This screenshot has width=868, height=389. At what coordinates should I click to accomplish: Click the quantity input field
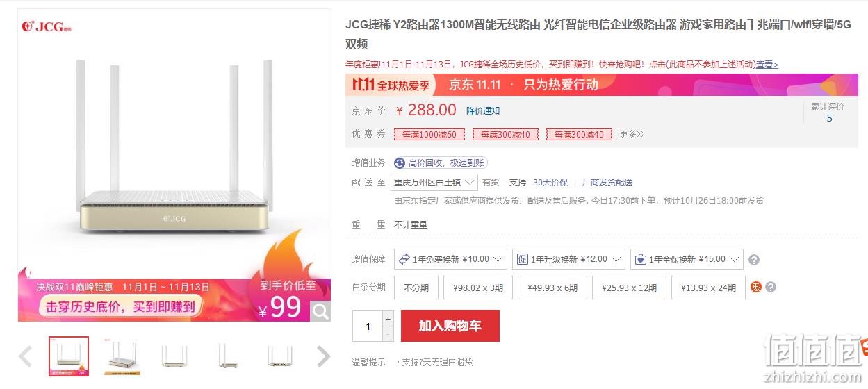[x=368, y=326]
